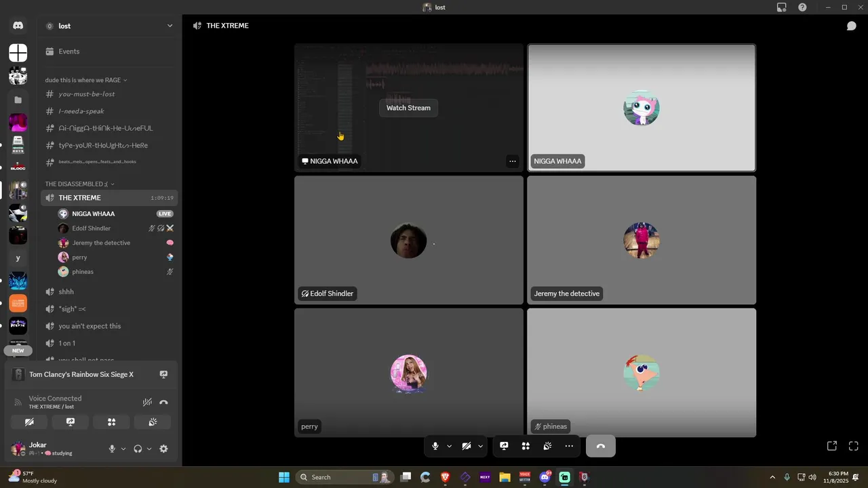The image size is (868, 488).
Task: Join the 'shhh' voice channel
Action: (109, 291)
